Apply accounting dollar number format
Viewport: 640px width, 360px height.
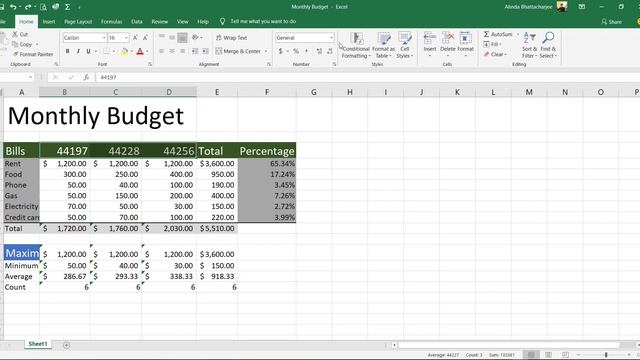pyautogui.click(x=280, y=51)
